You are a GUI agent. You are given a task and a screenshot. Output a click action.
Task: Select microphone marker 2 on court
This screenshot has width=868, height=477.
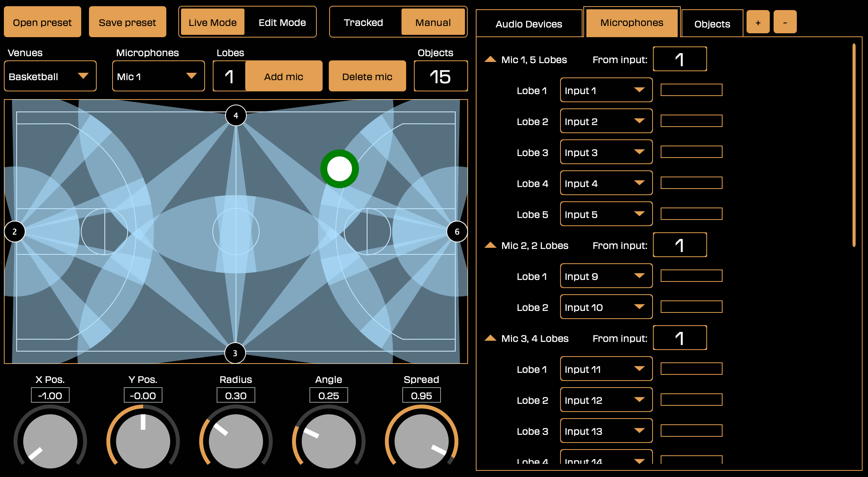point(15,232)
